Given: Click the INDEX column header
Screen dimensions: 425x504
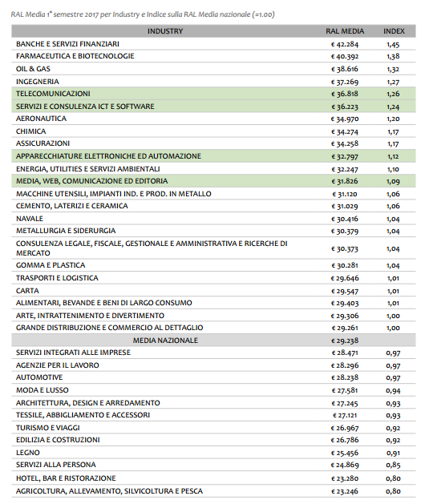Looking at the screenshot, I should 394,31.
